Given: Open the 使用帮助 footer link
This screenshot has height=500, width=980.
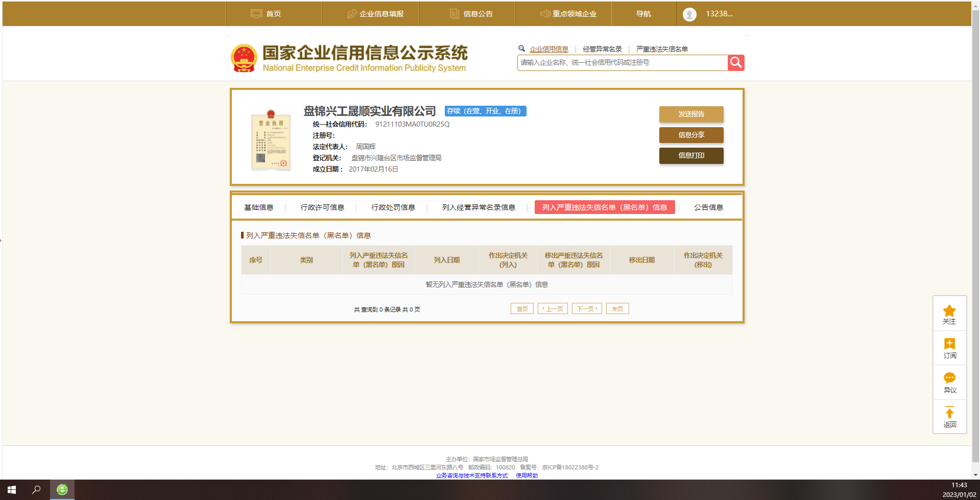Looking at the screenshot, I should (x=527, y=475).
